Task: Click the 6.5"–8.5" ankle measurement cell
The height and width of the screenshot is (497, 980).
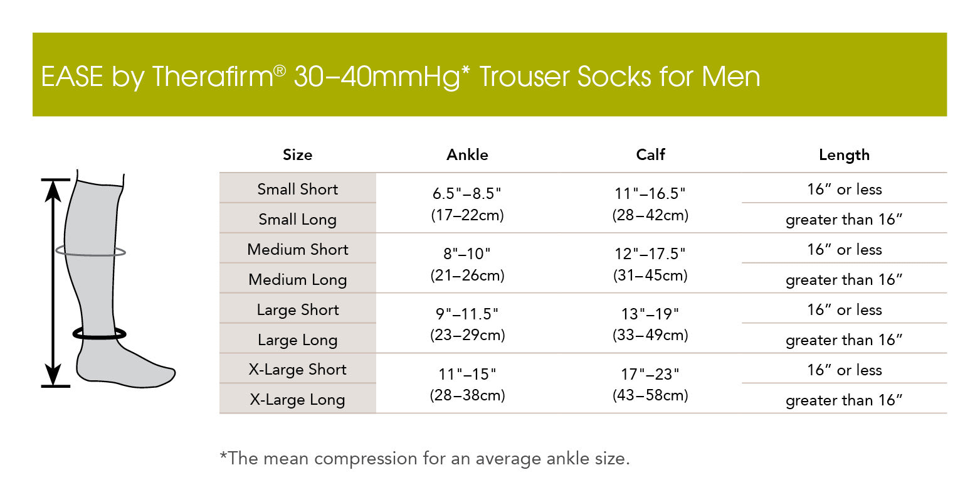Action: [467, 204]
